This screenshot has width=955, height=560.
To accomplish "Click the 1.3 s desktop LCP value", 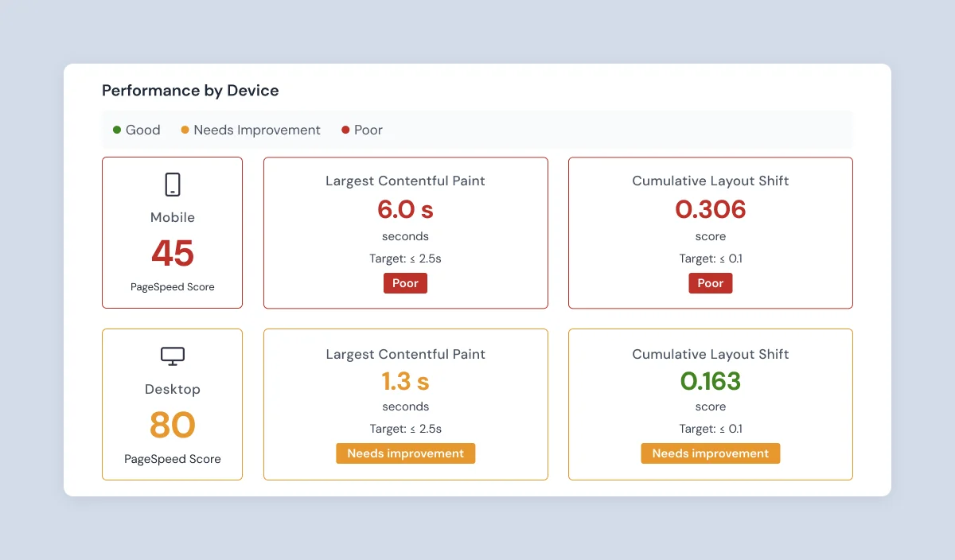I will pyautogui.click(x=405, y=381).
